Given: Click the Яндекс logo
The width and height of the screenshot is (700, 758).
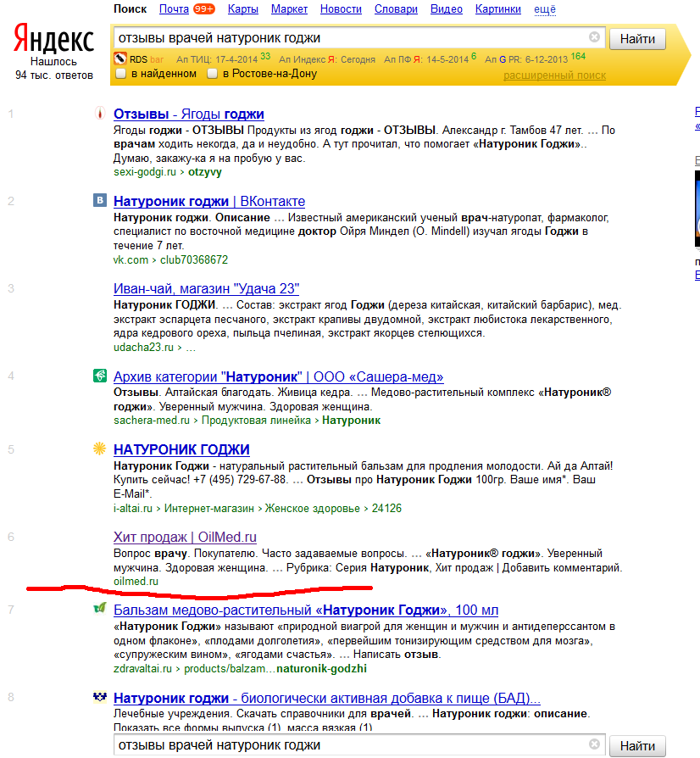Looking at the screenshot, I should pyautogui.click(x=53, y=38).
